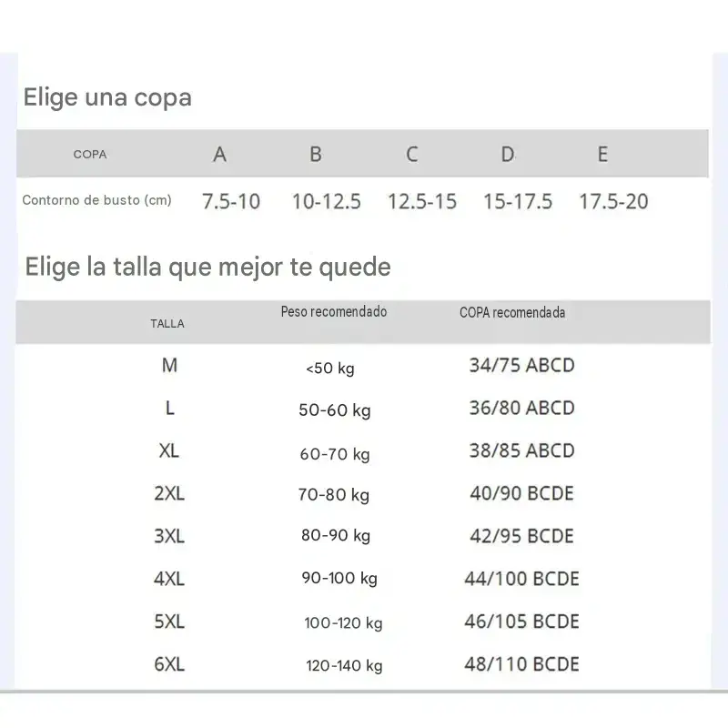The height and width of the screenshot is (728, 728).
Task: Click the TALLA column header
Action: pos(167,324)
